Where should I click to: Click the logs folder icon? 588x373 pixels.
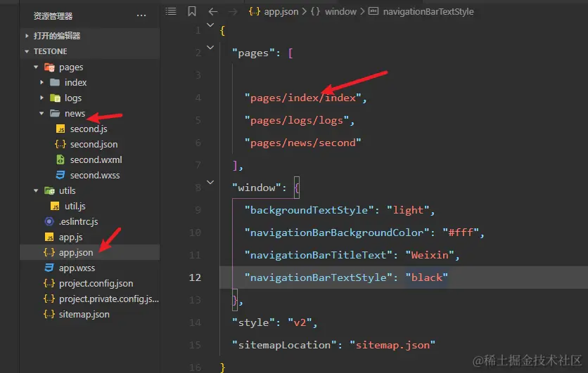click(x=55, y=98)
